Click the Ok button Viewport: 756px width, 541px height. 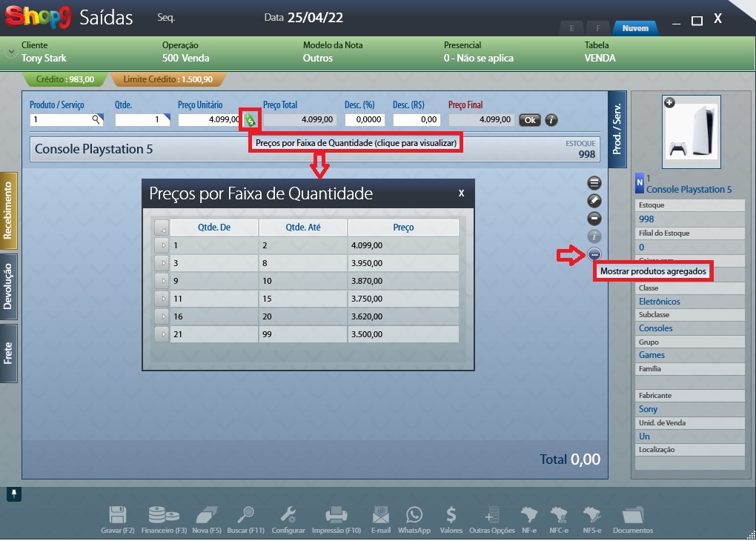tap(530, 120)
